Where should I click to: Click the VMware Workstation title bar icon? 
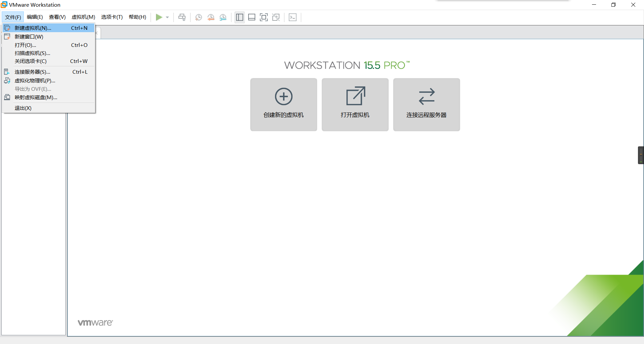pos(4,5)
